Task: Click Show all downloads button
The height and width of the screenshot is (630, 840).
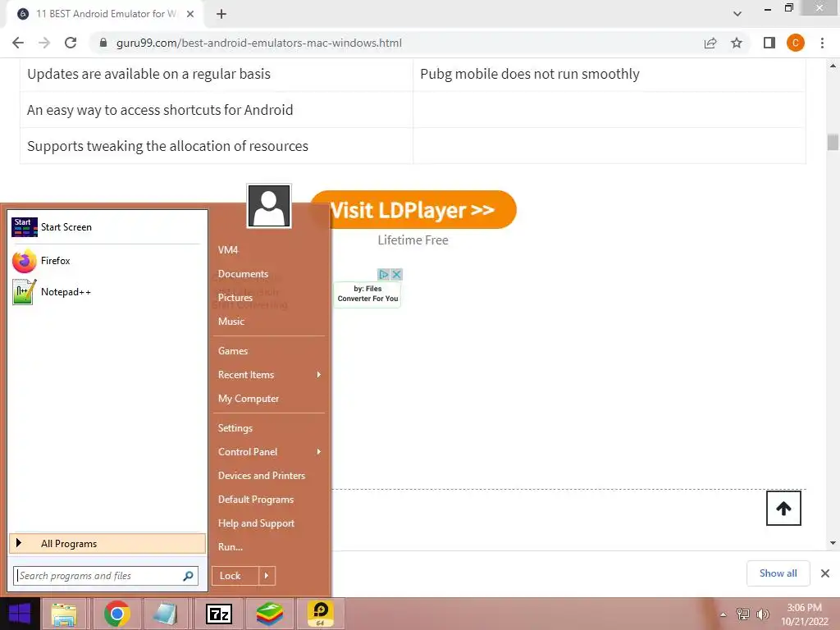Action: (x=778, y=573)
